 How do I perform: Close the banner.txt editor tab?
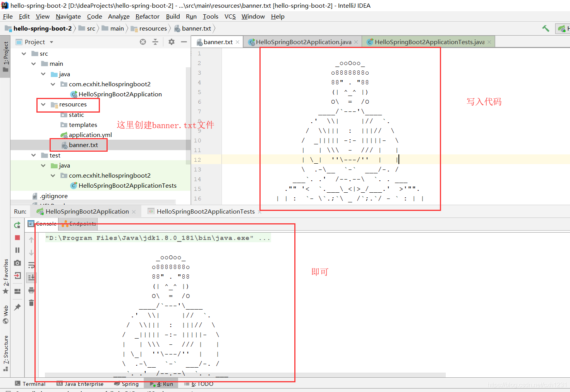[237, 42]
